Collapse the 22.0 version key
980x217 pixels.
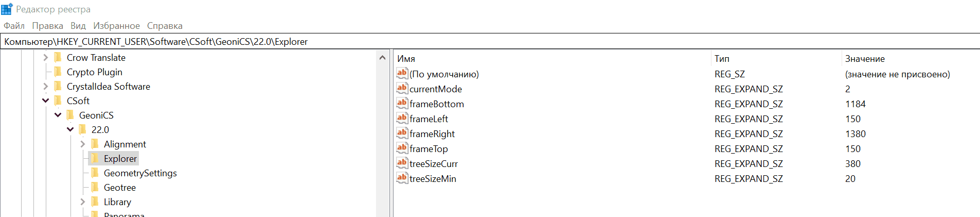[x=70, y=129]
